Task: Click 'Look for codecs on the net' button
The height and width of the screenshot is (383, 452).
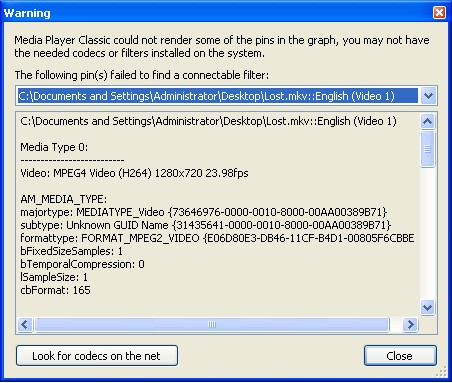Action: point(97,356)
